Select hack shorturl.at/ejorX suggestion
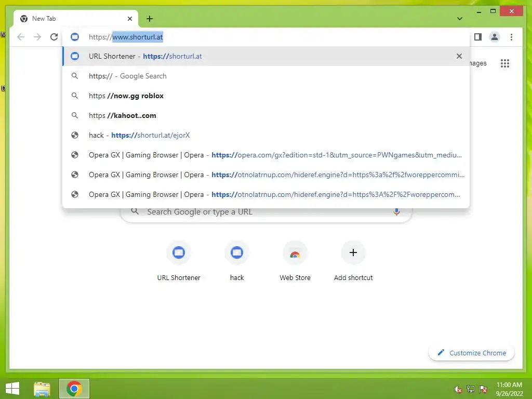Image resolution: width=532 pixels, height=399 pixels. click(x=266, y=135)
